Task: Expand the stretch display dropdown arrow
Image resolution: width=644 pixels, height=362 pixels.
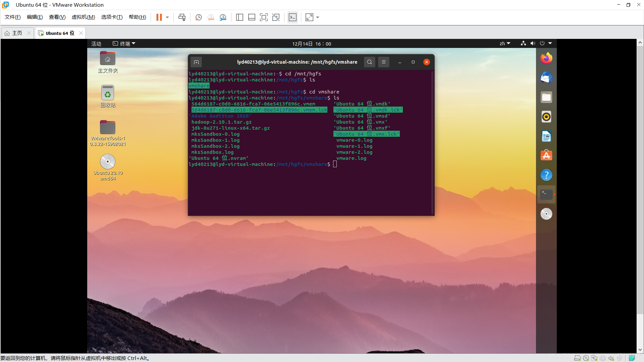Action: 318,17
